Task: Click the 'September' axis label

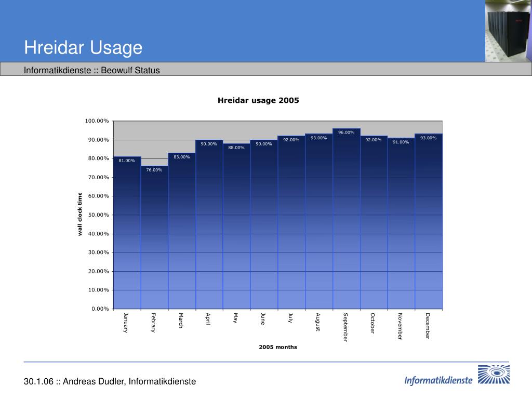Action: 345,327
